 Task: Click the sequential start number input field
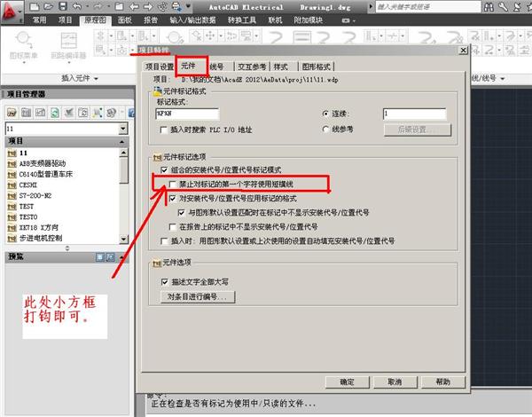(414, 114)
